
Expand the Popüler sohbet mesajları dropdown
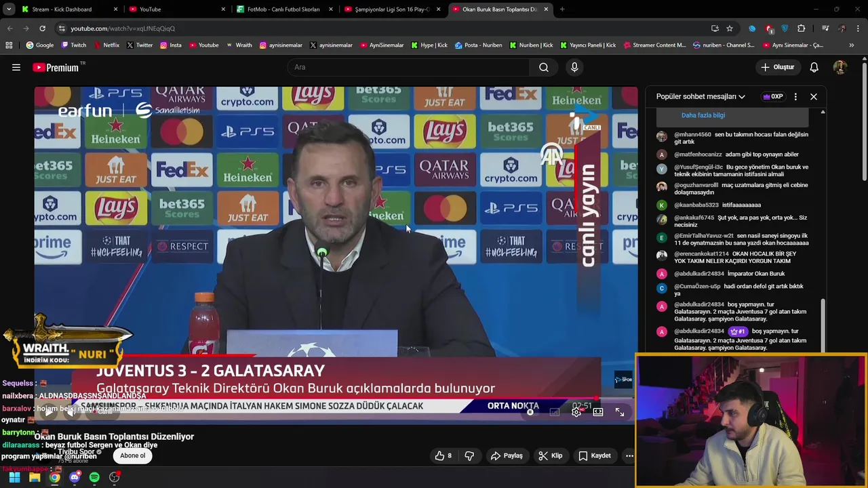click(701, 97)
